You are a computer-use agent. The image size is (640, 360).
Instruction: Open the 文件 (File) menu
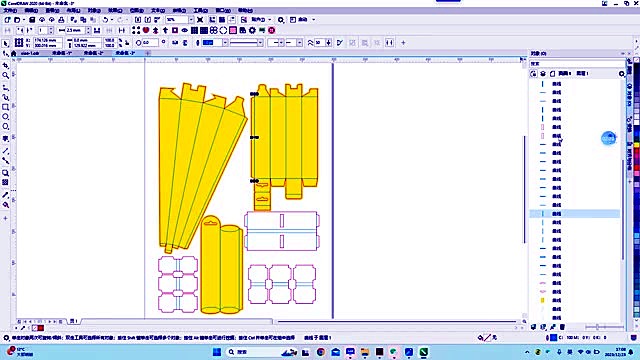(x=10, y=10)
